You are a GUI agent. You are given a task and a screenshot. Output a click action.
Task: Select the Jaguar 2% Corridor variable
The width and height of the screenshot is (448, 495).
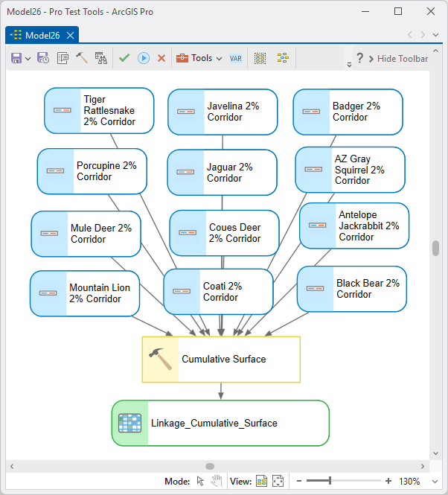(x=223, y=173)
